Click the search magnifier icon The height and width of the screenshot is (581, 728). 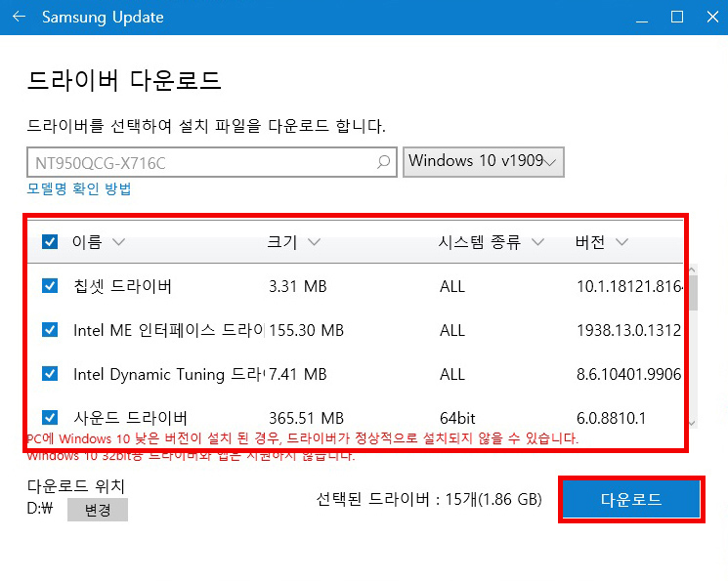(x=383, y=162)
